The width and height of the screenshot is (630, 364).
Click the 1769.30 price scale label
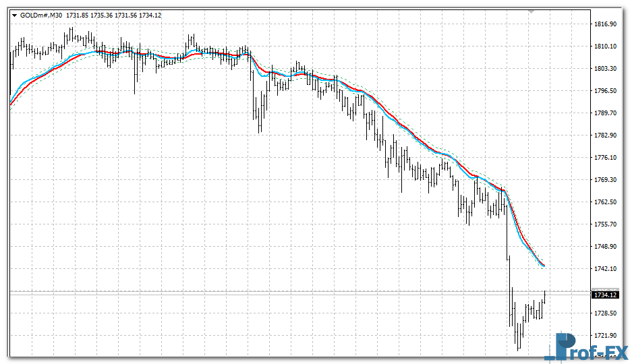pyautogui.click(x=605, y=180)
